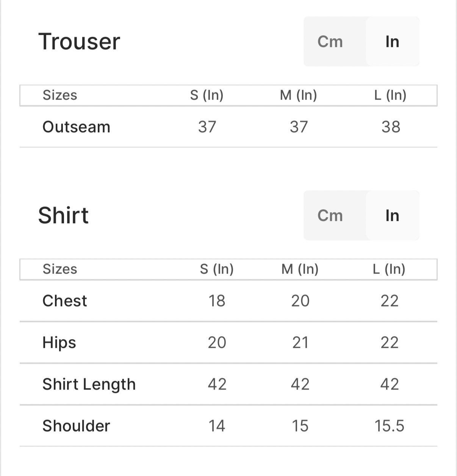Click the Chest value for size S

tap(217, 301)
